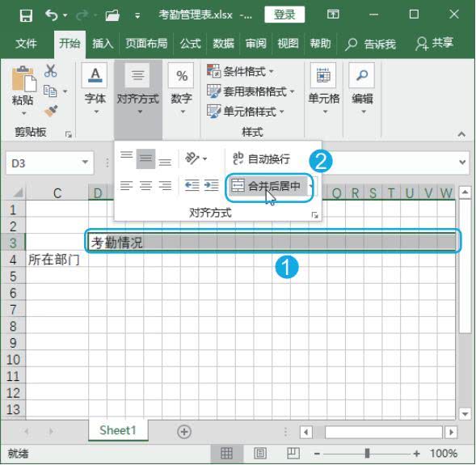Click 合并后居中 to merge cells
This screenshot has height=465, width=476.
267,185
